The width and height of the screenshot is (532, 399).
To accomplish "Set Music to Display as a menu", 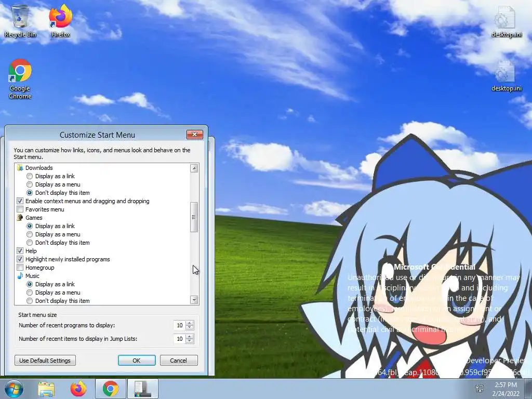I will [x=30, y=292].
